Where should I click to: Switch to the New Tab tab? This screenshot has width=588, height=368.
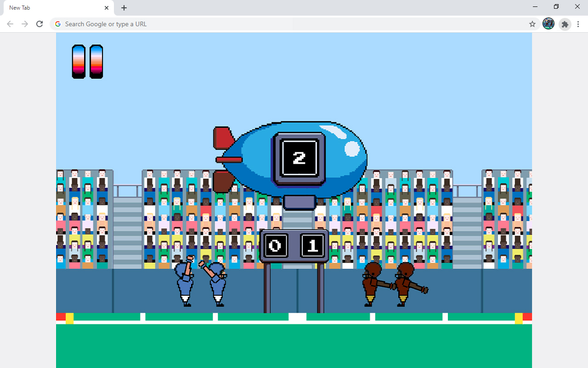[51, 8]
